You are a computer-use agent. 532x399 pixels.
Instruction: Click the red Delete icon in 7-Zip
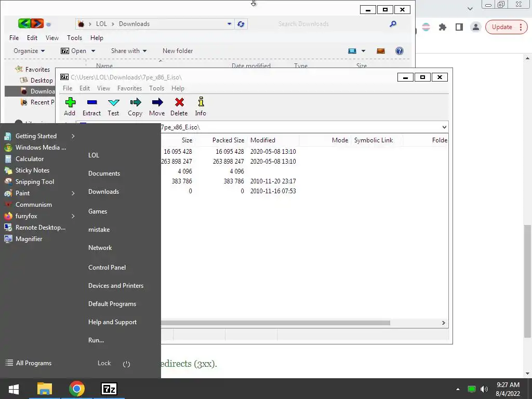click(179, 102)
